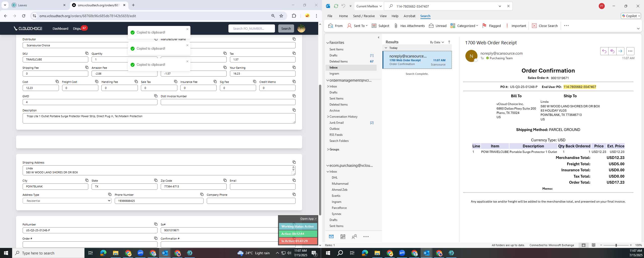Copy the State field value icon

156,180
